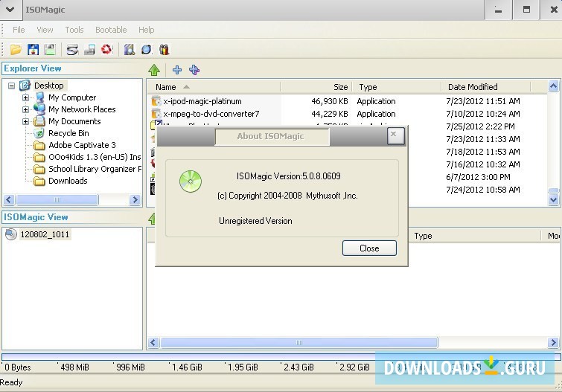Click the 46,930 KB size cell
562x392 pixels.
click(330, 101)
